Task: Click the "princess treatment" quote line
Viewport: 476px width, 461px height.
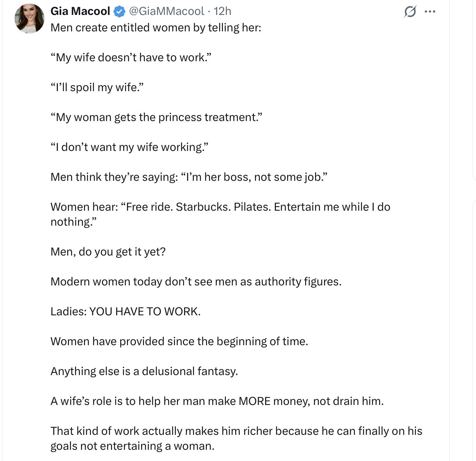Action: tap(156, 117)
